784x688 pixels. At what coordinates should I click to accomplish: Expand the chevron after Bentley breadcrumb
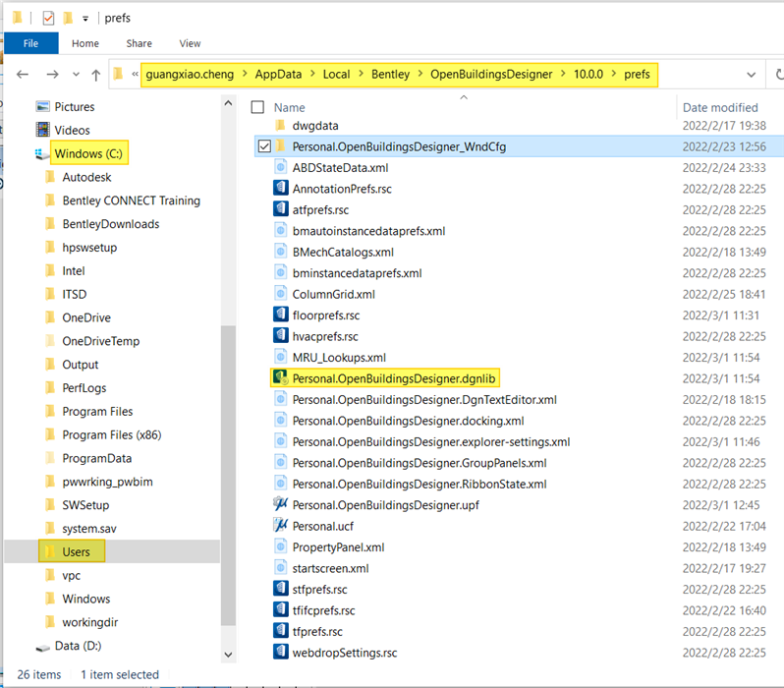tap(420, 74)
